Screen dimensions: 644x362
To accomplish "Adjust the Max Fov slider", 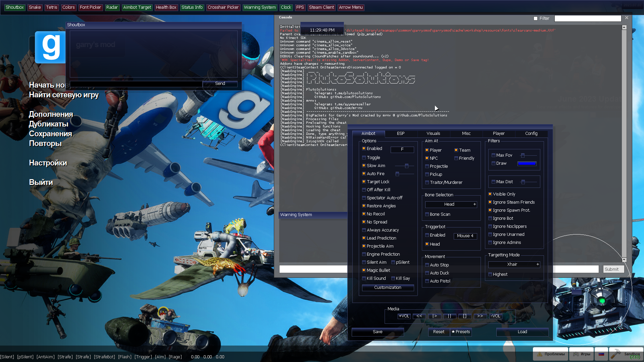I will click(x=528, y=155).
